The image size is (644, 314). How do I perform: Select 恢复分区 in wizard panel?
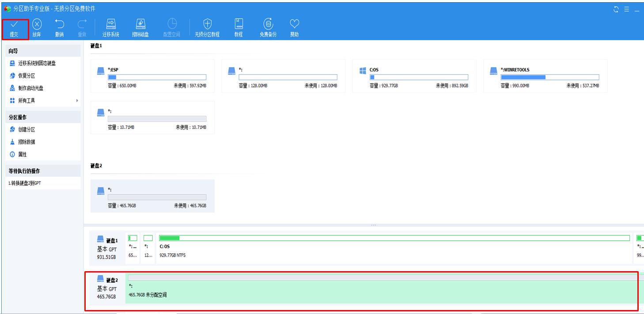[27, 76]
